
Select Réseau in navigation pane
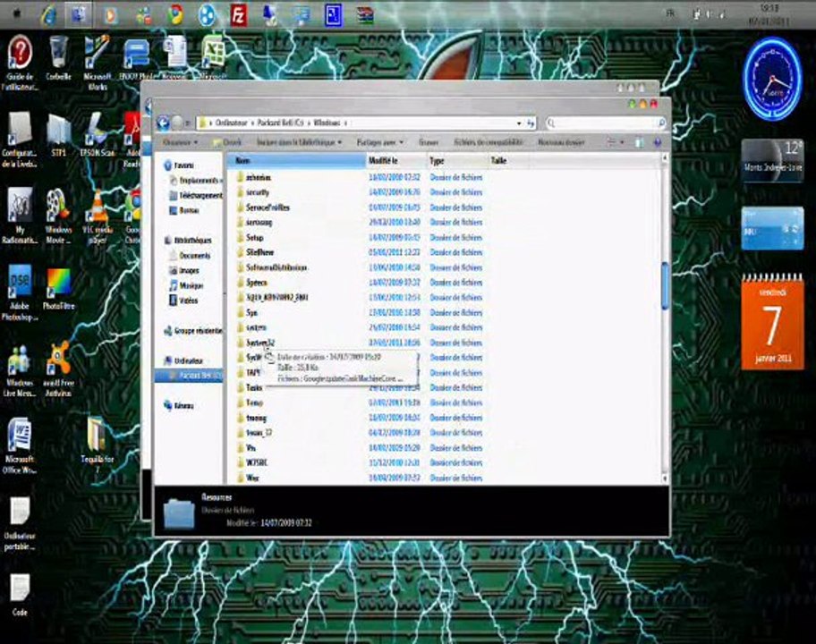point(179,406)
